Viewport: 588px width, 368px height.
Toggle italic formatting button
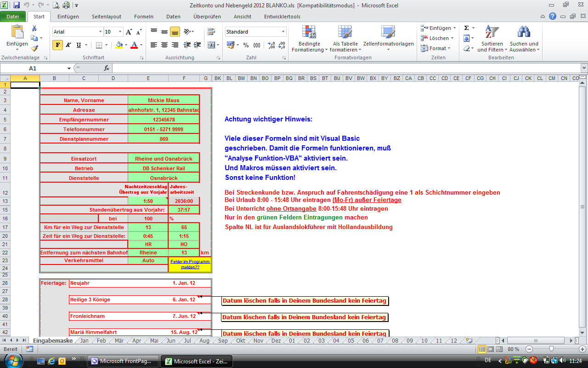pyautogui.click(x=68, y=45)
